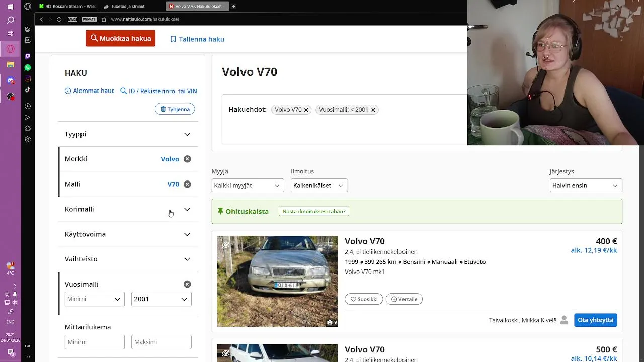Click the 'Tyhjennä' clear button
644x362 pixels.
175,109
